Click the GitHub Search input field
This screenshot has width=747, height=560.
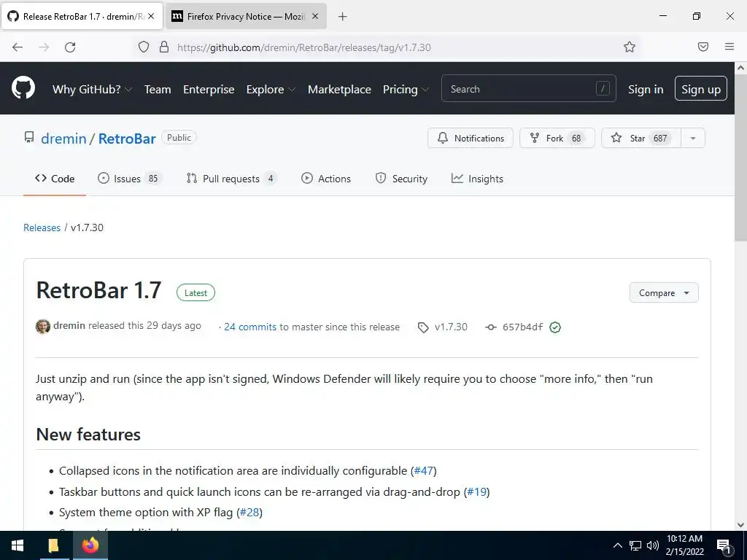click(528, 88)
